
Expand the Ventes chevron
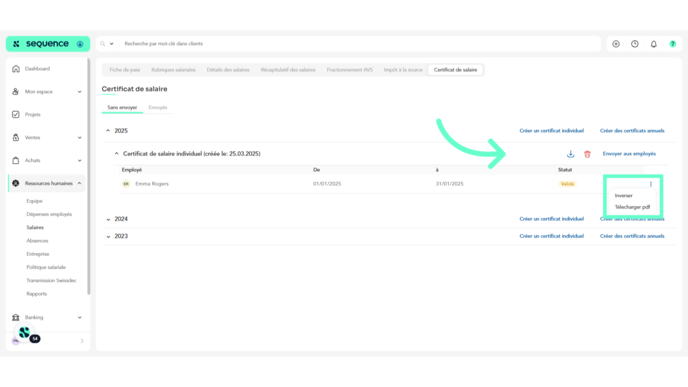point(79,138)
